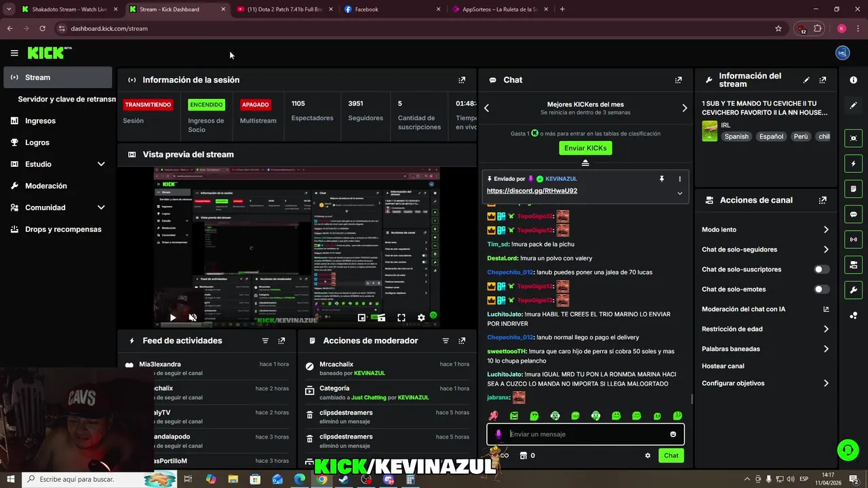The height and width of the screenshot is (488, 868).
Task: Expand the Estudio sidebar section
Action: coord(101,164)
